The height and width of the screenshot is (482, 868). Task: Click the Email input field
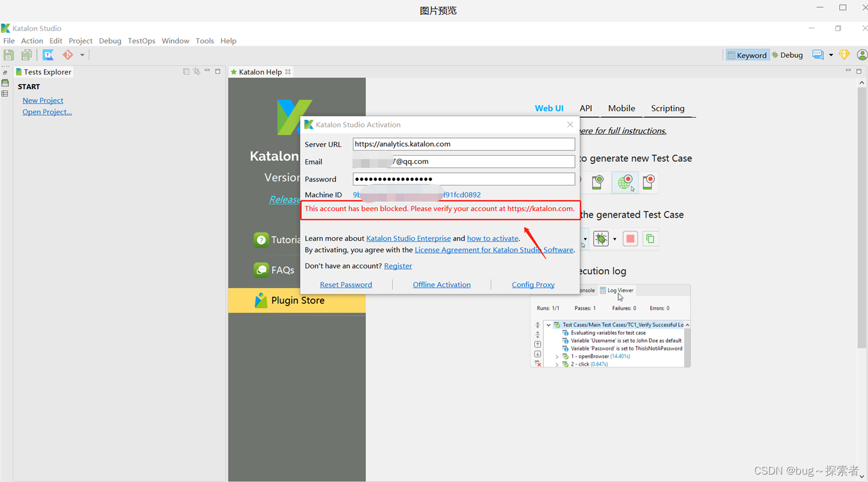coord(464,161)
